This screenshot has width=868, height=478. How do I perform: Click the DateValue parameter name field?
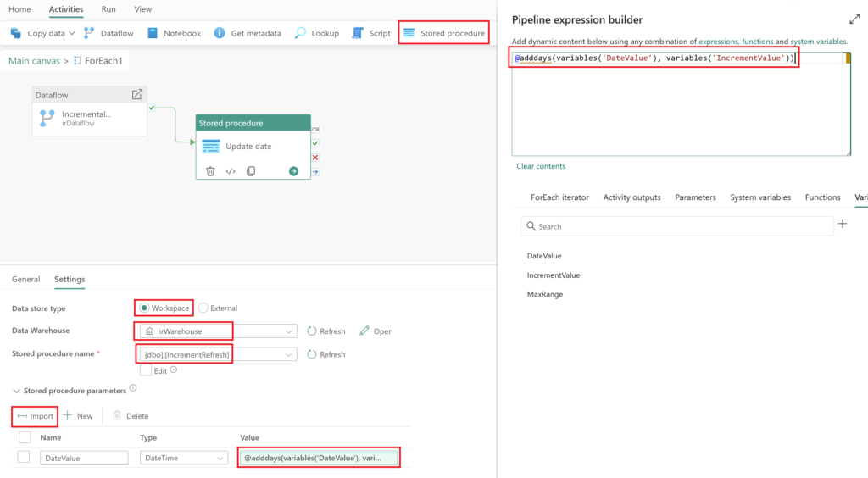pos(84,458)
